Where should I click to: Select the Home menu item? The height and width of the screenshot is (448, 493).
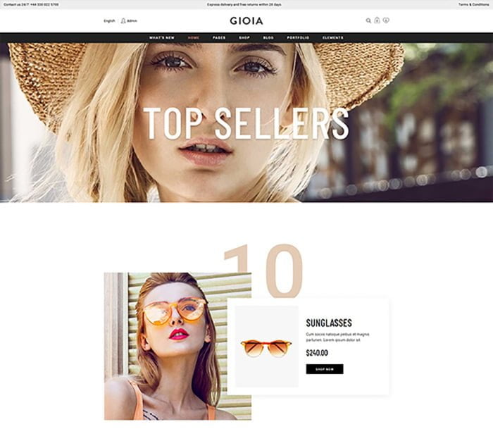tap(194, 38)
